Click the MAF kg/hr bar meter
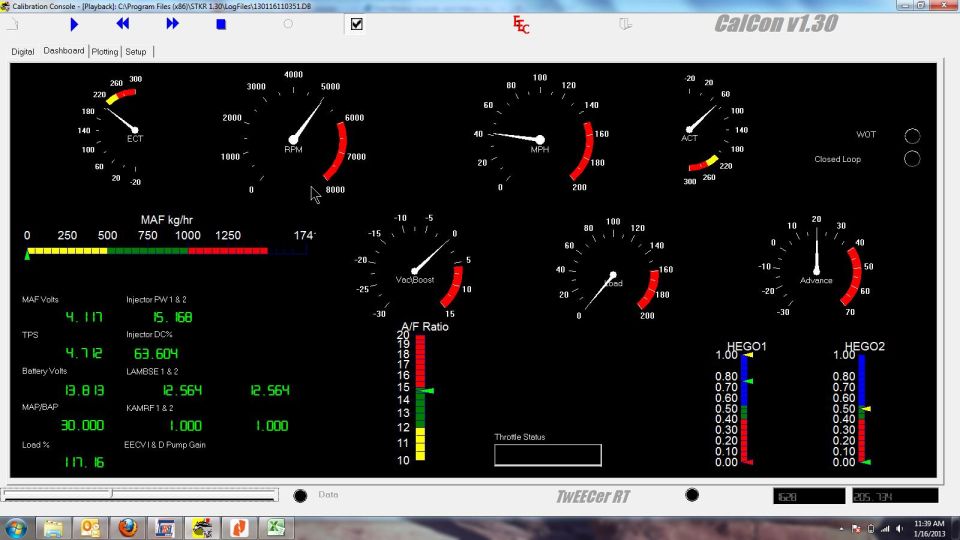The image size is (960, 540). [167, 250]
